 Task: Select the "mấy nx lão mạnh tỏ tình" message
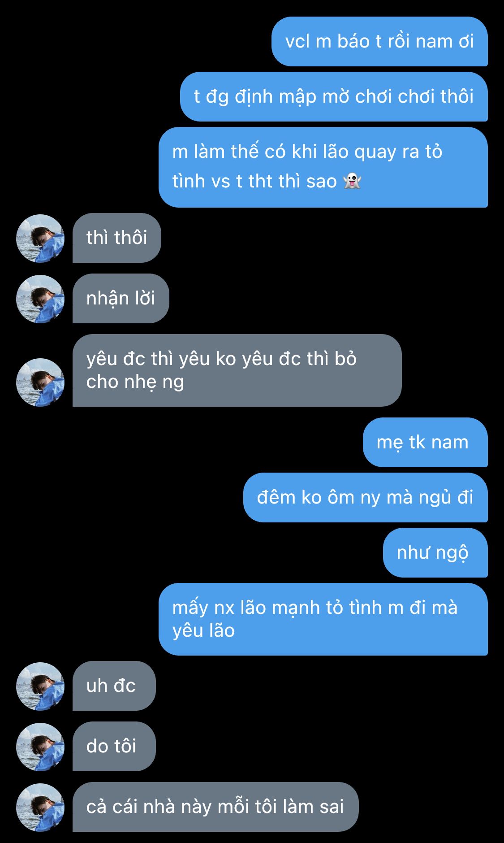coord(323,619)
